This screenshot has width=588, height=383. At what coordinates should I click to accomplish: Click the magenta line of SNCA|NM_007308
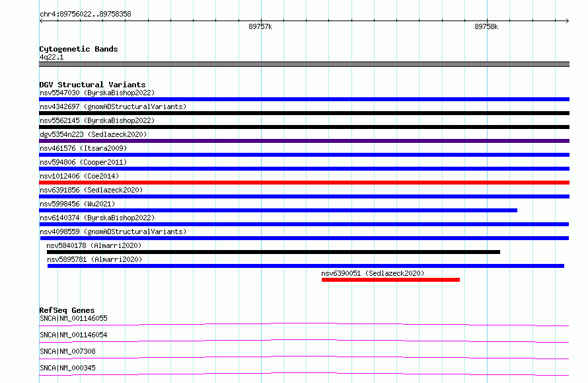click(304, 357)
